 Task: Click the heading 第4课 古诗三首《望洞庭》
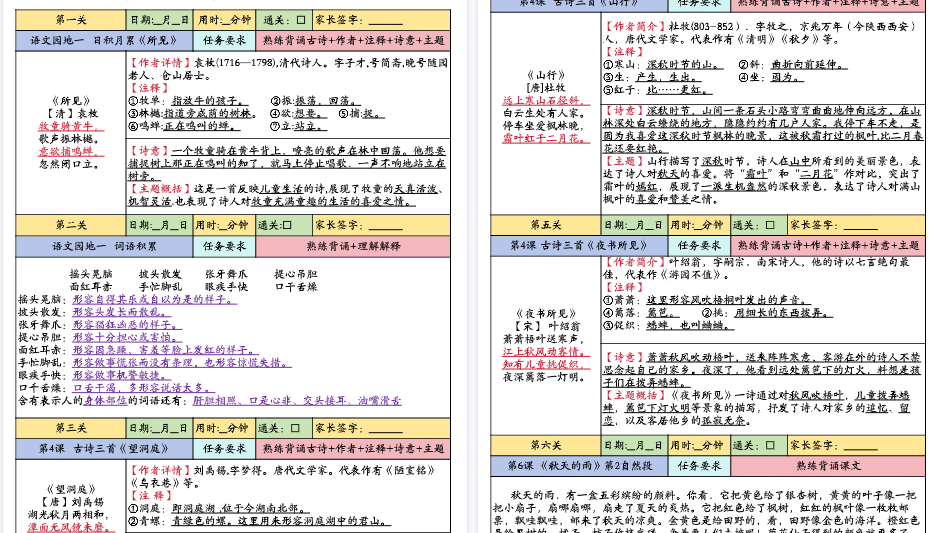point(104,449)
